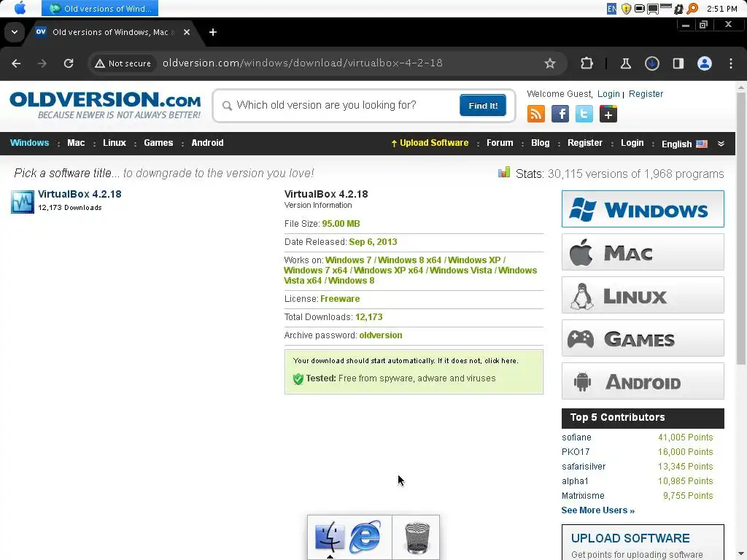Show downloads in browser toolbar
The height and width of the screenshot is (560, 747).
click(651, 63)
